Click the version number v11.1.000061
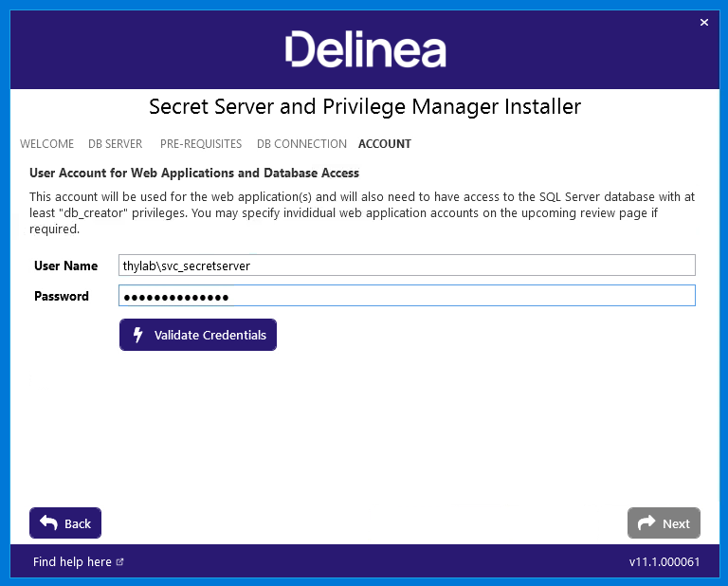 pyautogui.click(x=664, y=562)
